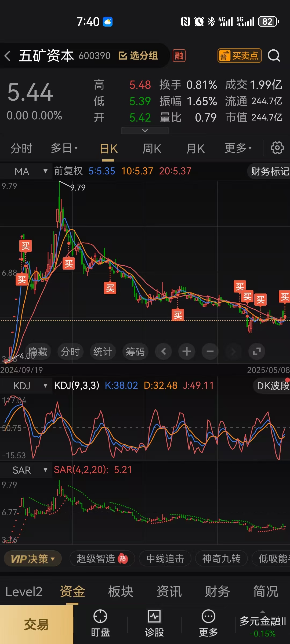The width and height of the screenshot is (290, 644).
Task: Add stock via 选分组
Action: (138, 56)
